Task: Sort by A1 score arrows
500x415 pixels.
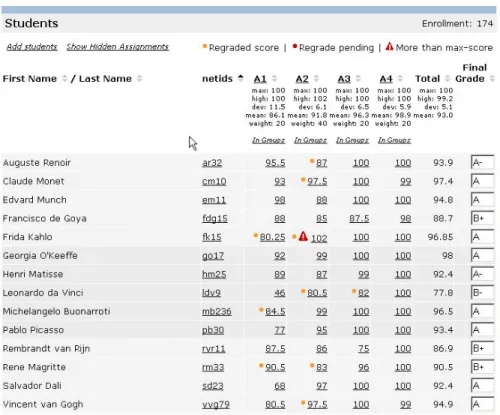Action: point(274,79)
